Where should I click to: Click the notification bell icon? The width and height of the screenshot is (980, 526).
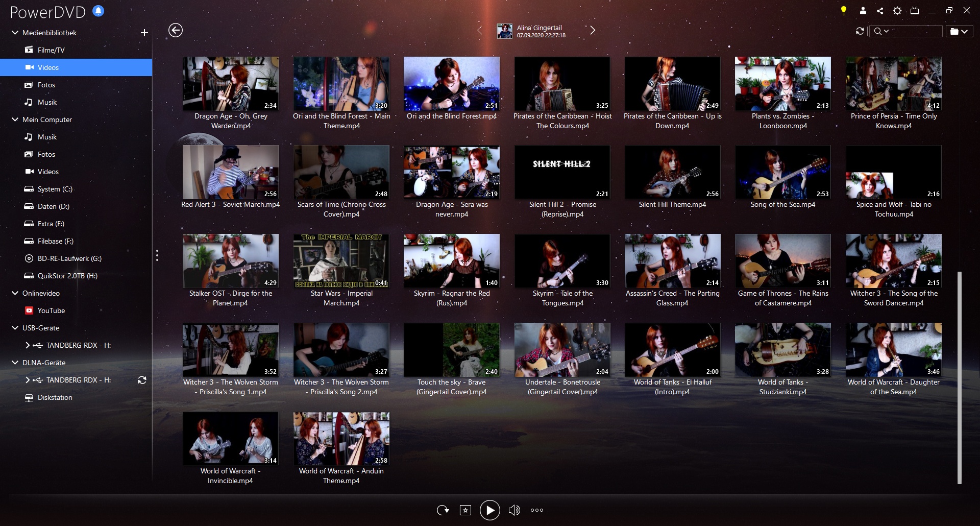pyautogui.click(x=99, y=11)
